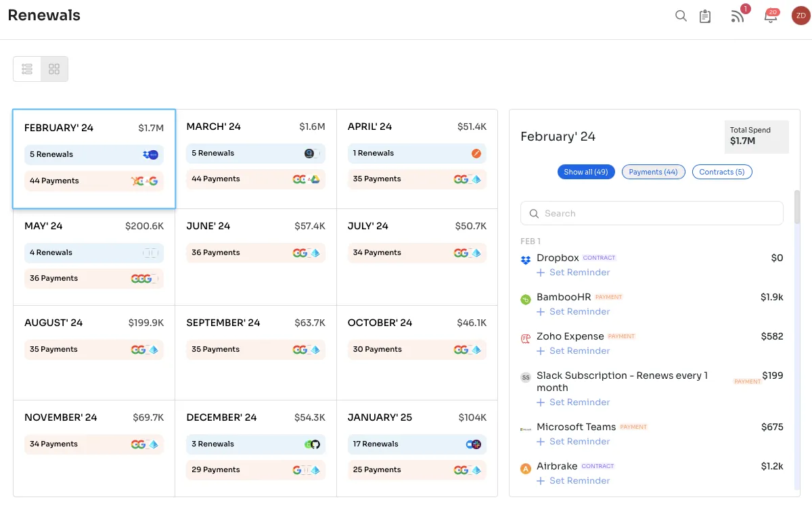Open the RSS feed updates icon
Screen dimensions: 812x508
pyautogui.click(x=738, y=16)
